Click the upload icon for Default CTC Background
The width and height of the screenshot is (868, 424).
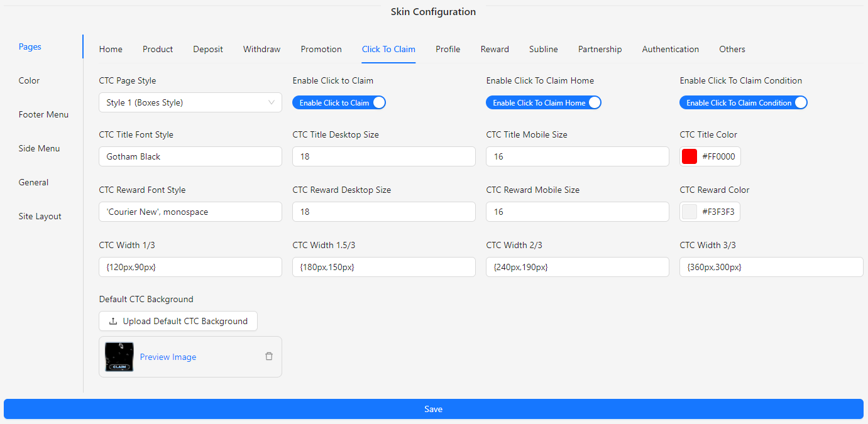[113, 321]
